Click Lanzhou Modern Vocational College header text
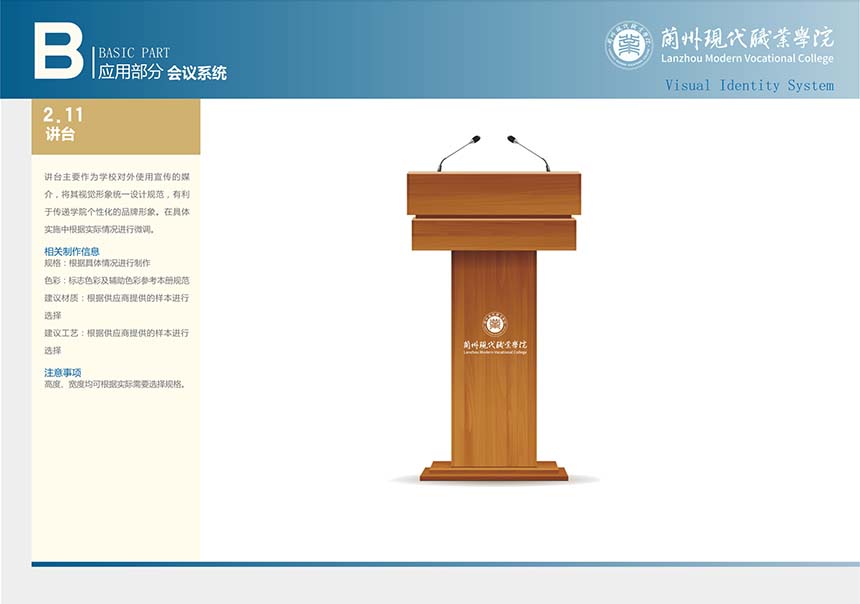860x604 pixels. [x=747, y=59]
